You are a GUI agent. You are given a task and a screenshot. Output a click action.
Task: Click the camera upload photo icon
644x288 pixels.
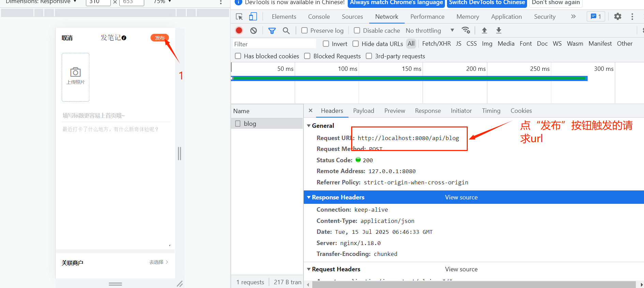click(75, 72)
